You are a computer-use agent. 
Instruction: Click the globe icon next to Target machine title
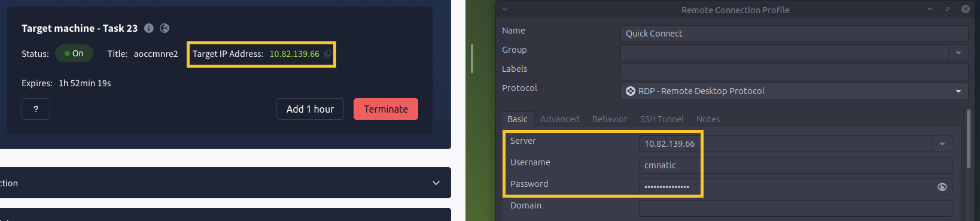(165, 28)
